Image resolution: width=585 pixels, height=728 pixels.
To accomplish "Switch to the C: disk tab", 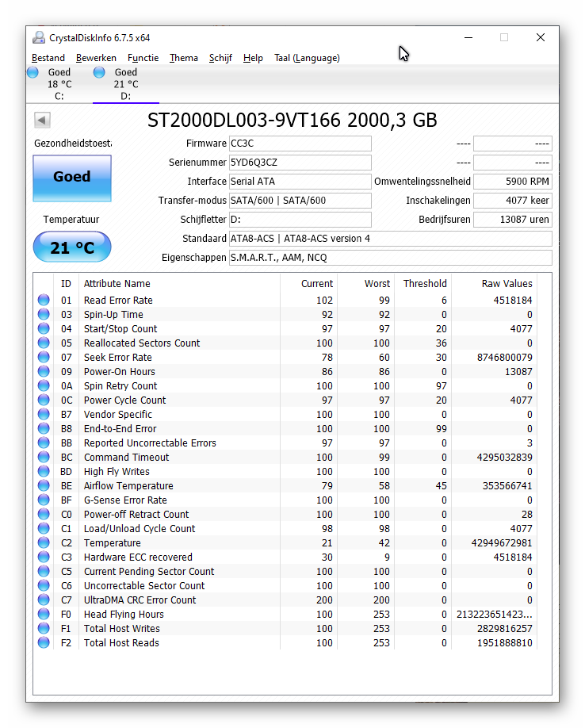I will click(59, 84).
